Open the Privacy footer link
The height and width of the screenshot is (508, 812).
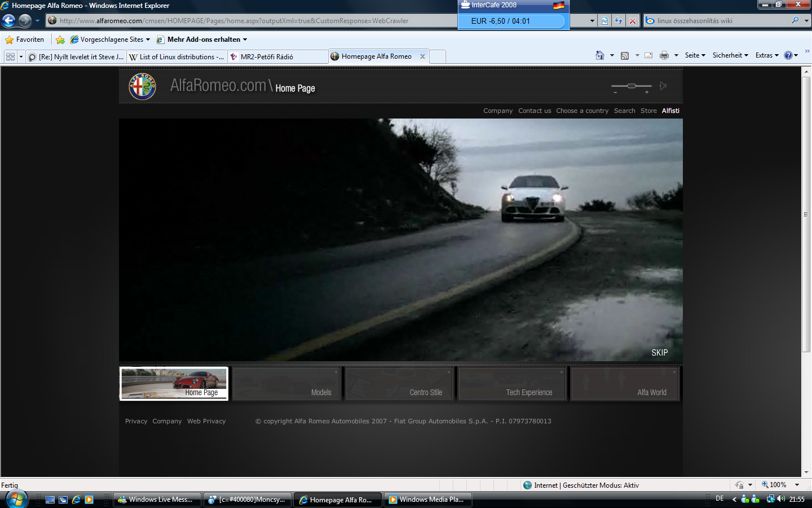click(136, 421)
